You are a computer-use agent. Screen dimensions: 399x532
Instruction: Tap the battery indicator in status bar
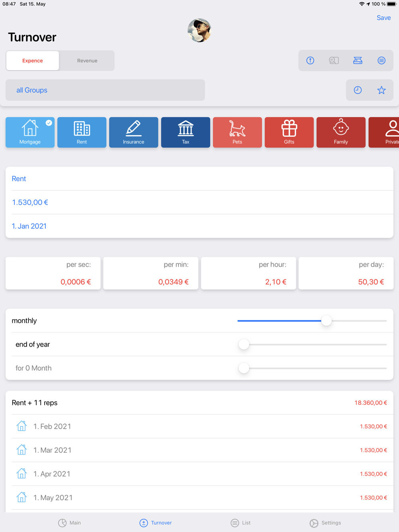(x=391, y=4)
